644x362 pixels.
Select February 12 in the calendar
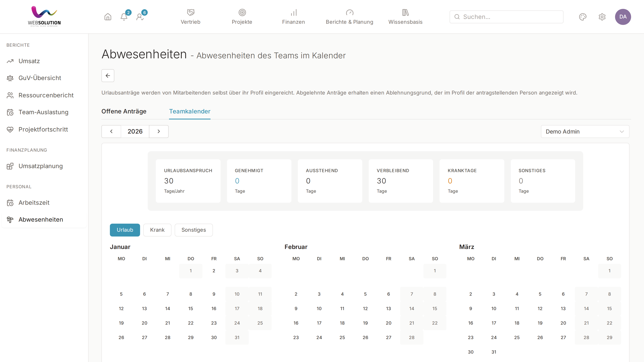click(365, 309)
